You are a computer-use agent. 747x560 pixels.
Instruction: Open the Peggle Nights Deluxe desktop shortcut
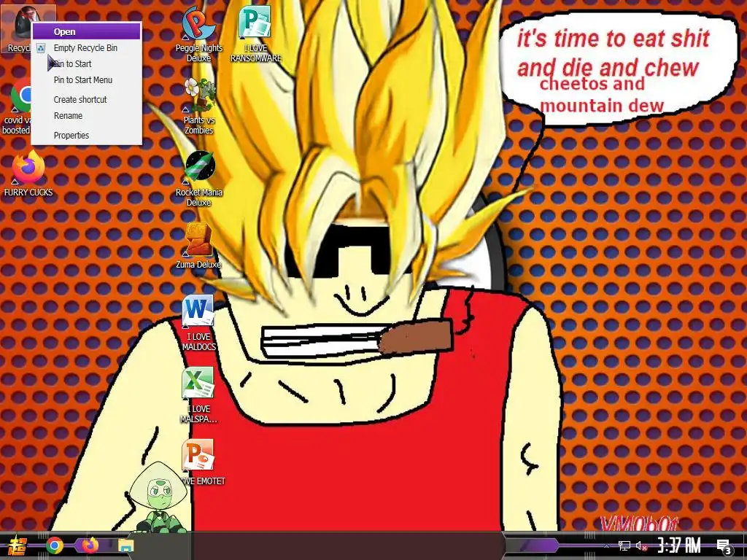click(x=198, y=34)
